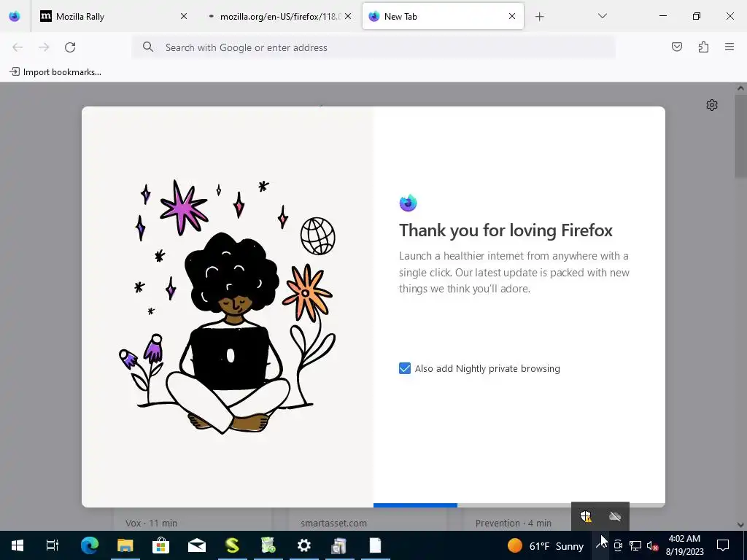Screen dimensions: 747x560
Task: Open the 61°F Sunny weather widget
Action: [x=545, y=545]
